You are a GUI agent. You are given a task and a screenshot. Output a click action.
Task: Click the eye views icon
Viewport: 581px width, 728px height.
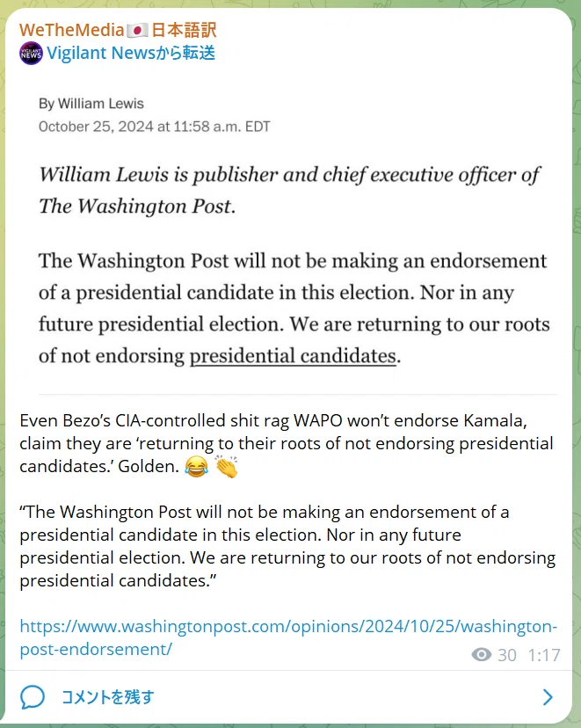[x=481, y=655]
